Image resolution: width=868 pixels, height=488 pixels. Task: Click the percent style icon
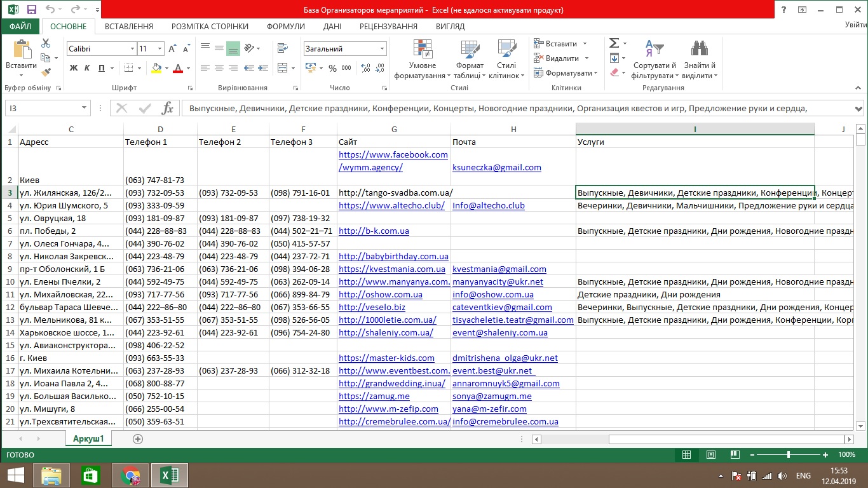pyautogui.click(x=332, y=68)
